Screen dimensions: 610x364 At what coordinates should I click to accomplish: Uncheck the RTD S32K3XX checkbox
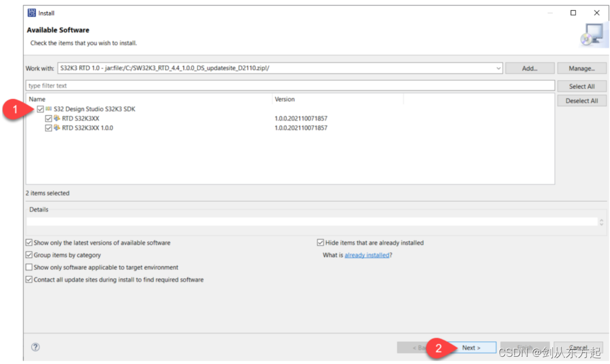(x=48, y=118)
